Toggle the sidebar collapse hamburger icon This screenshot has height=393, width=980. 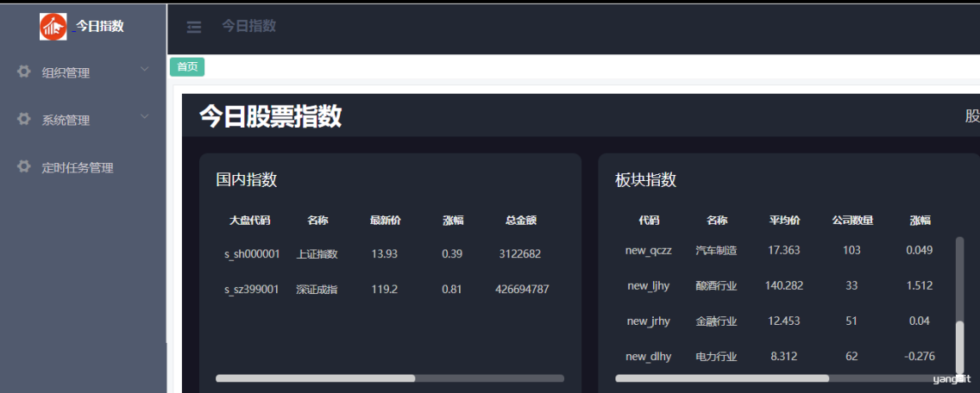click(194, 27)
